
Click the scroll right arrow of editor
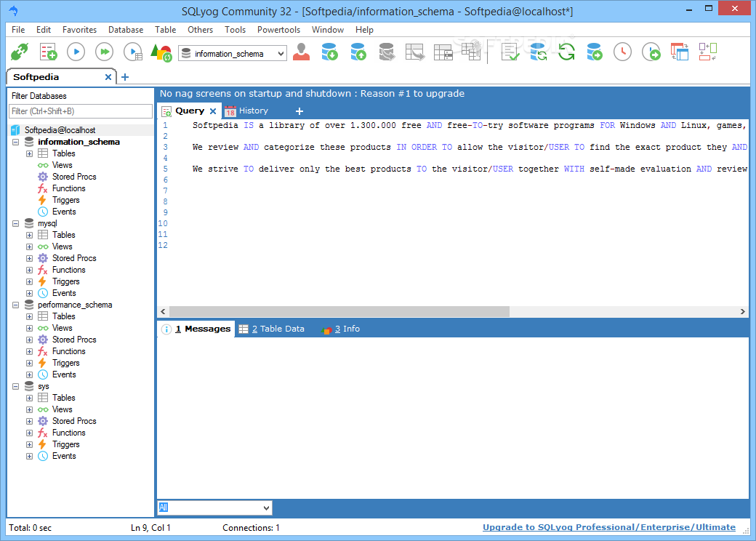pyautogui.click(x=742, y=311)
